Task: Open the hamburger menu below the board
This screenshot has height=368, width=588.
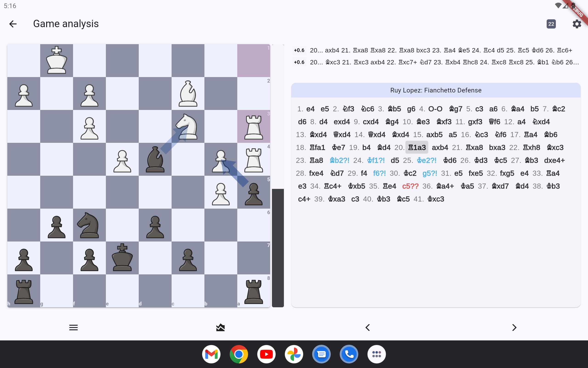Action: coord(73,327)
